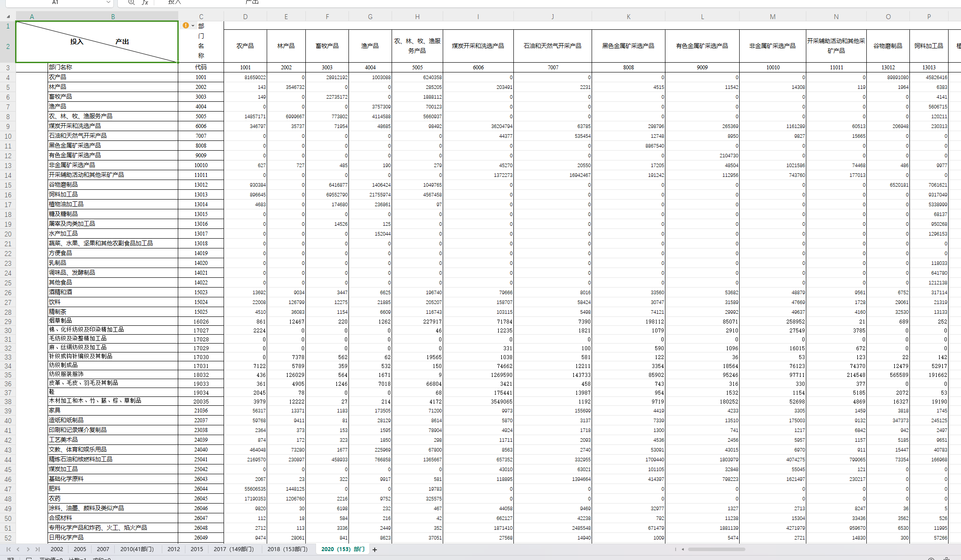
Task: Select row 26 header
Action: point(8,292)
